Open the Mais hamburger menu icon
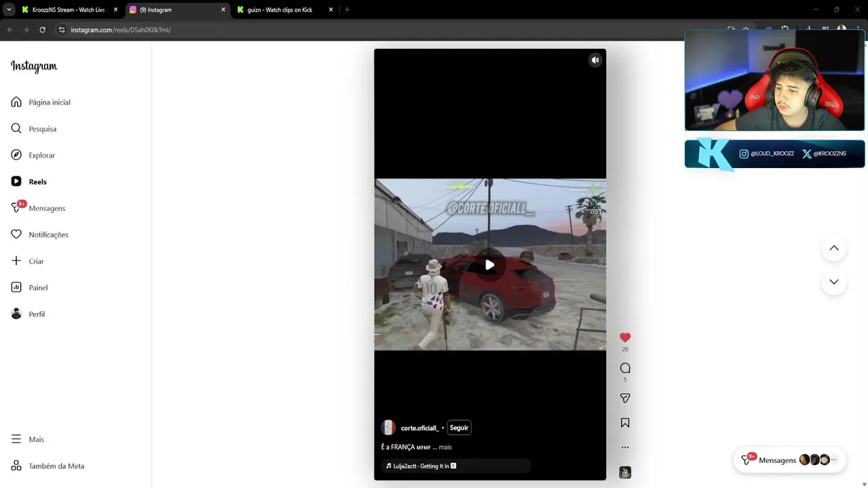The height and width of the screenshot is (488, 868). click(x=16, y=439)
